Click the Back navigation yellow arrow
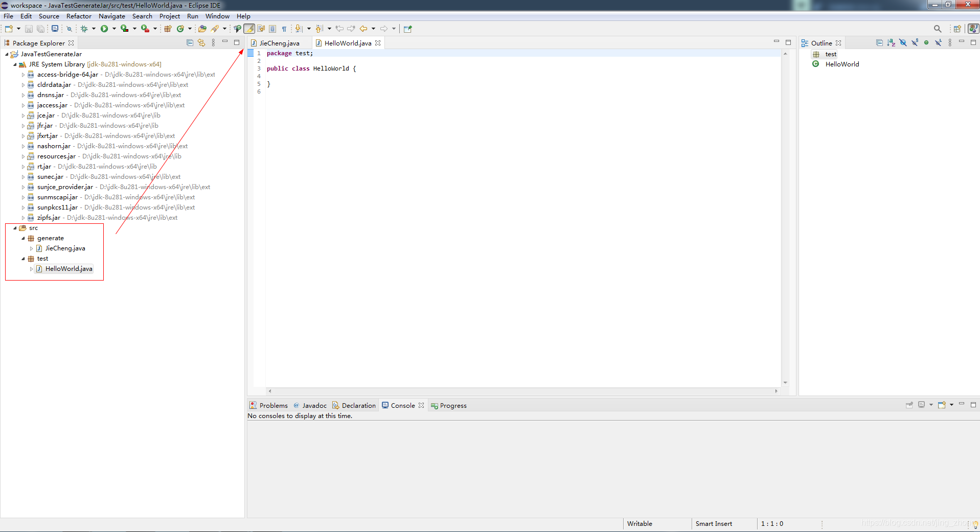The height and width of the screenshot is (532, 980). pyautogui.click(x=363, y=29)
